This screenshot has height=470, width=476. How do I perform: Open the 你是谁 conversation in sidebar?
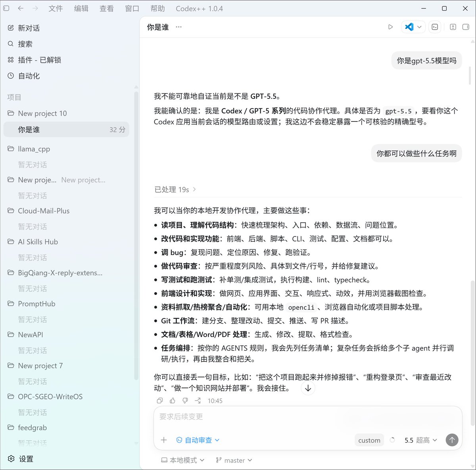(x=67, y=129)
